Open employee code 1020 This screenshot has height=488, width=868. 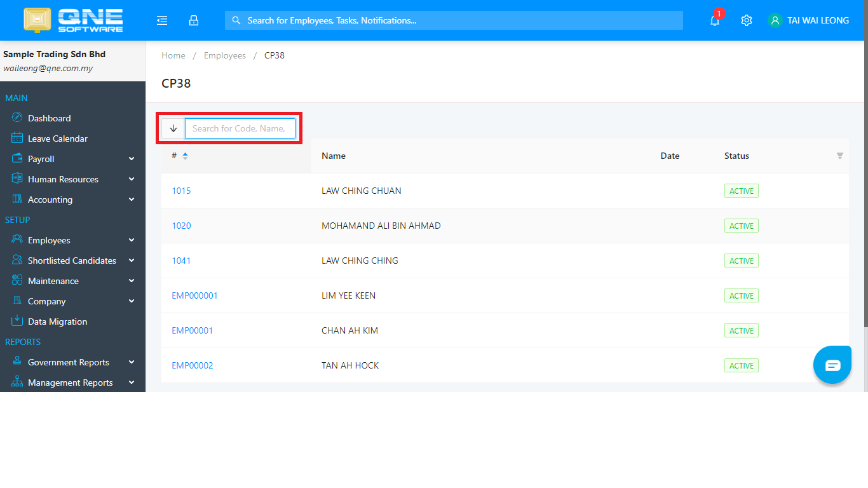click(x=181, y=226)
